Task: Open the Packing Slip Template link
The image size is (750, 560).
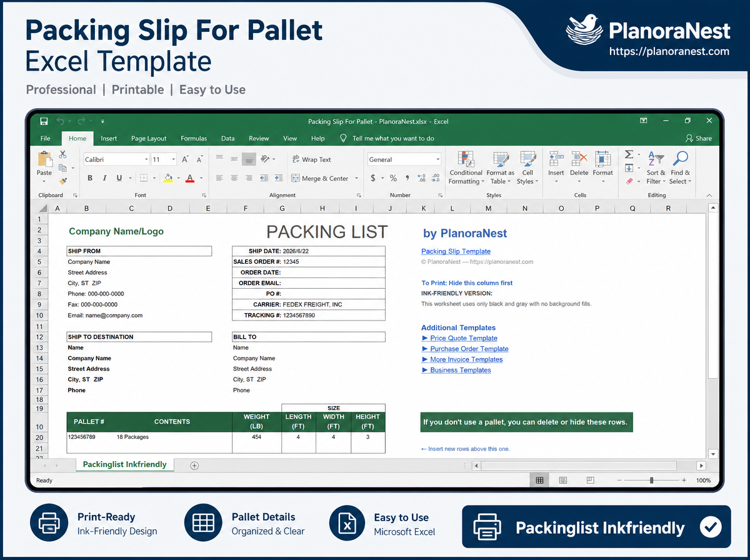Action: click(456, 251)
